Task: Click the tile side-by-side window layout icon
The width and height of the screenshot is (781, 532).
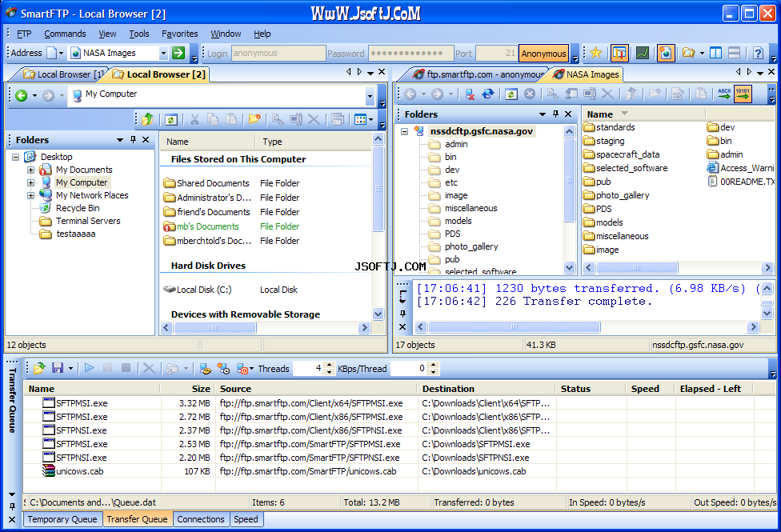Action: (715, 53)
